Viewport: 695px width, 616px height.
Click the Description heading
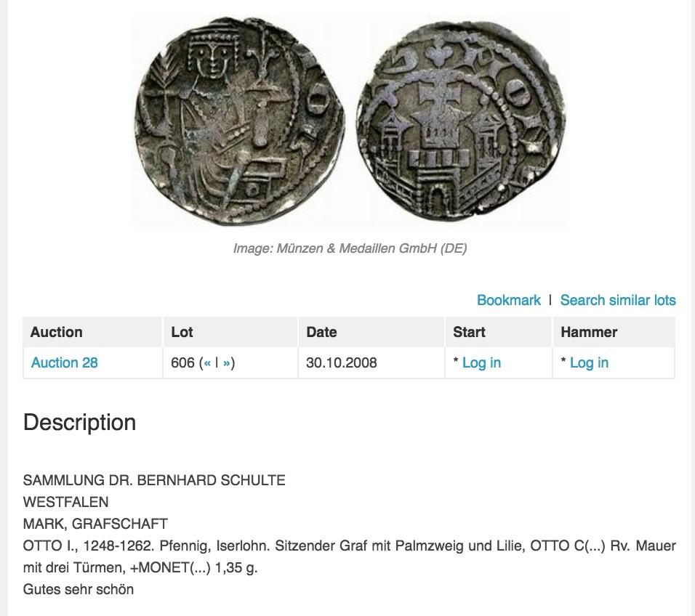coord(80,423)
